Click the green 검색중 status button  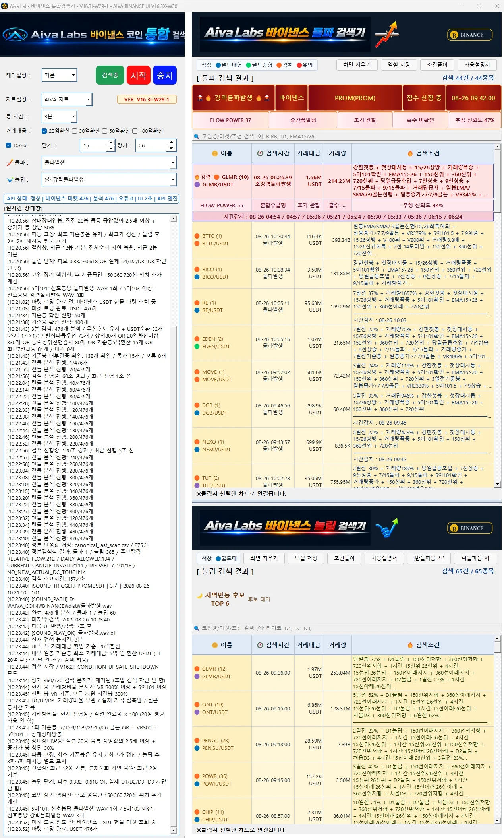click(x=110, y=75)
